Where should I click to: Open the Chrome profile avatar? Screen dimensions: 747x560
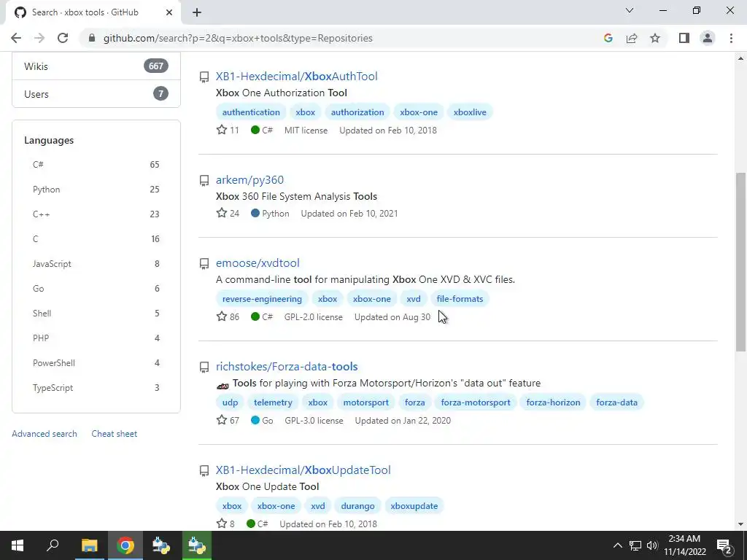pyautogui.click(x=708, y=38)
